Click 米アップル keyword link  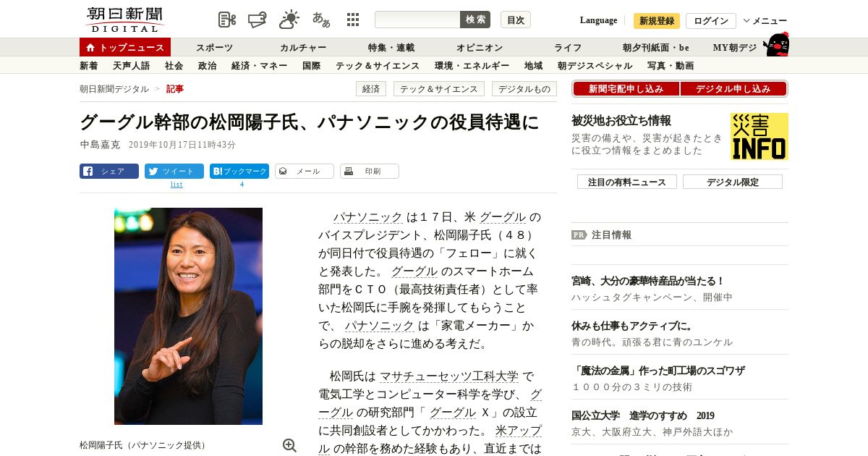(x=519, y=431)
